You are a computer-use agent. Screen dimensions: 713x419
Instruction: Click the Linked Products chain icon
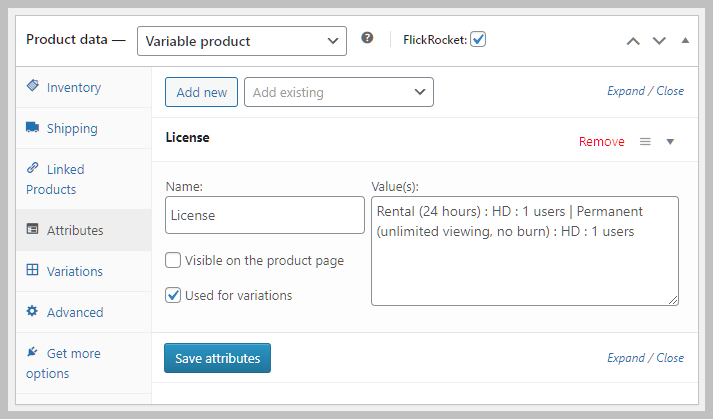33,169
